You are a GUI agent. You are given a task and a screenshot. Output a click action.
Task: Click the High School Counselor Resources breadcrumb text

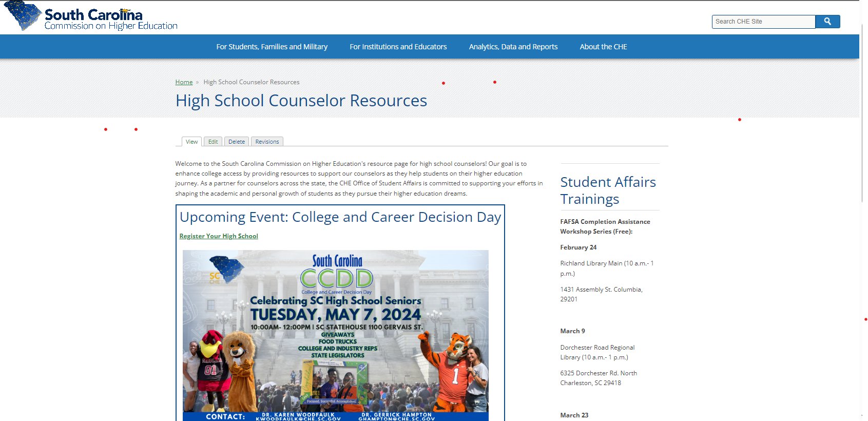[x=251, y=82]
